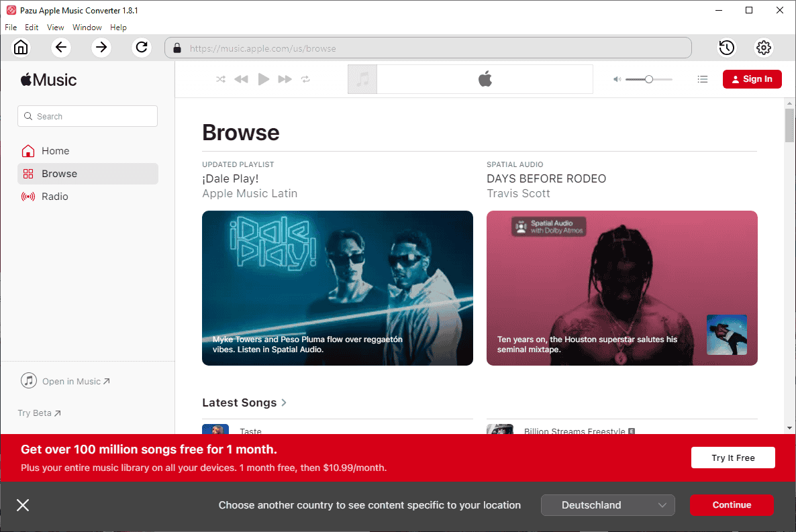Click the page scrollbar thumb

point(789,125)
